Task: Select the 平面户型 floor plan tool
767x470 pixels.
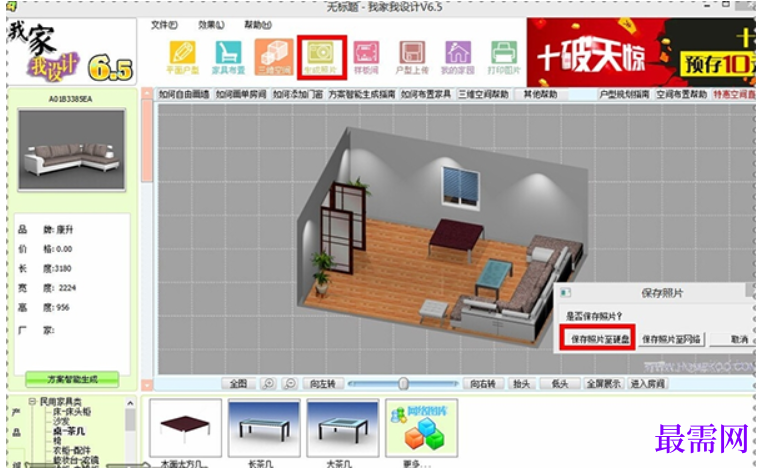Action: tap(182, 57)
